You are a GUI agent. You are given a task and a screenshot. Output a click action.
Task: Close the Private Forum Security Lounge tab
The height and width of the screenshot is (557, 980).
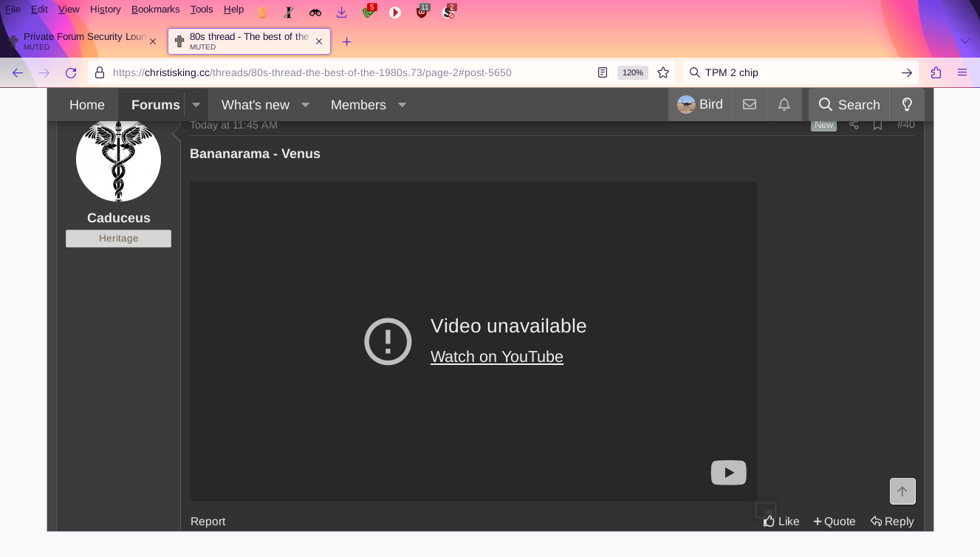pyautogui.click(x=153, y=41)
